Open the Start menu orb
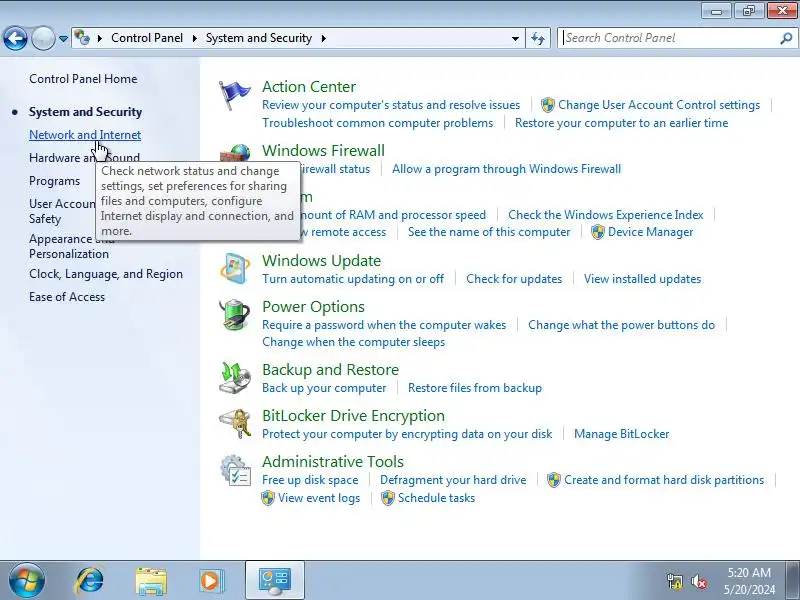 27,581
